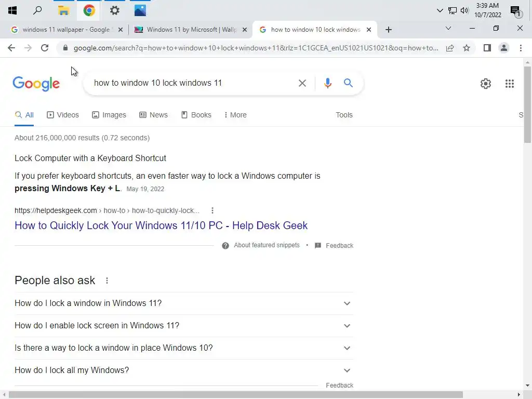Open the notification center icon

click(516, 11)
